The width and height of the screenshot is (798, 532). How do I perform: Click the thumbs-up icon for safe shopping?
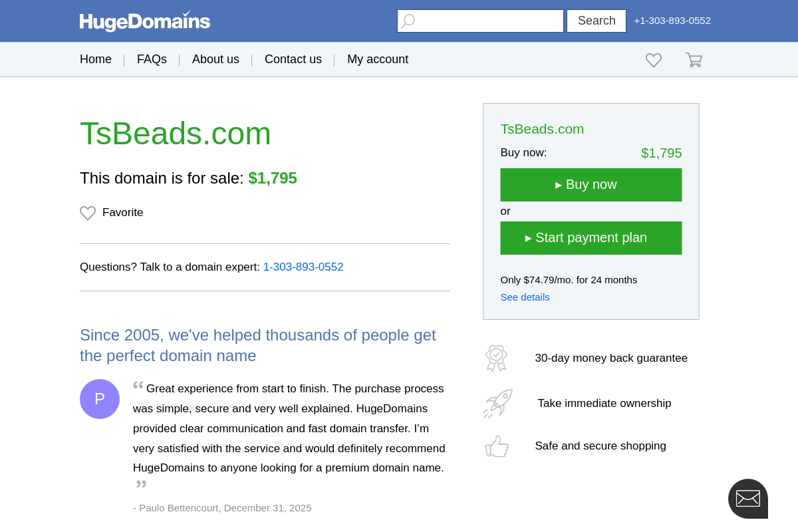497,446
